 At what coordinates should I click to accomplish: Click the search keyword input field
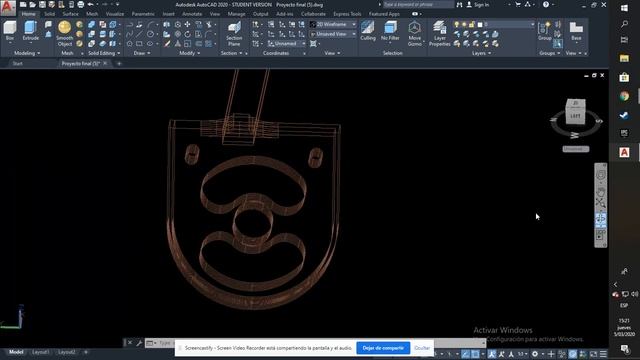[418, 4]
